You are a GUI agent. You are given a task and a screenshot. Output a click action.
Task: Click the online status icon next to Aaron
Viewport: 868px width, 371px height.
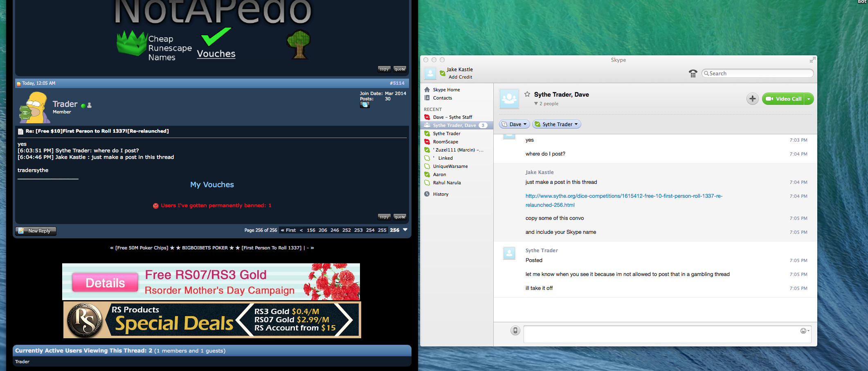click(427, 174)
